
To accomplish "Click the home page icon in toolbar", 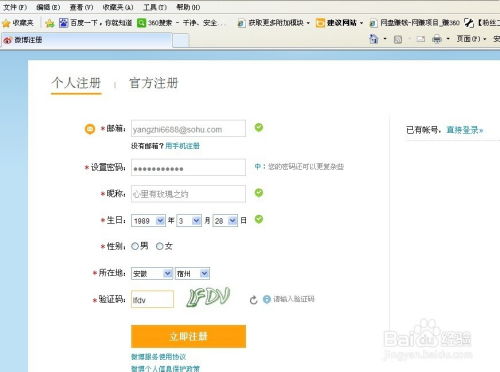I will click(x=374, y=39).
